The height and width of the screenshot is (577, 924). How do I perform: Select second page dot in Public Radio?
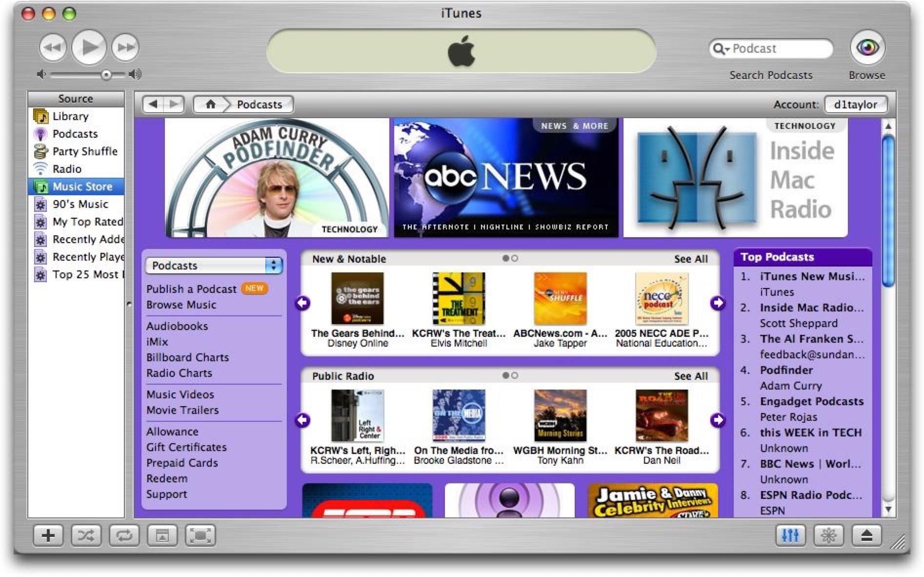515,375
